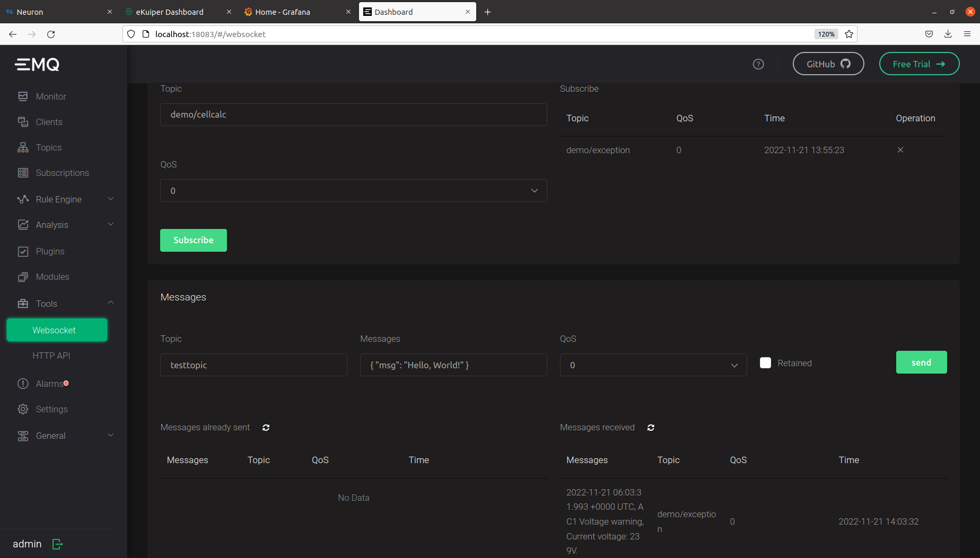This screenshot has height=558, width=980.
Task: Expand the General menu
Action: [x=111, y=435]
